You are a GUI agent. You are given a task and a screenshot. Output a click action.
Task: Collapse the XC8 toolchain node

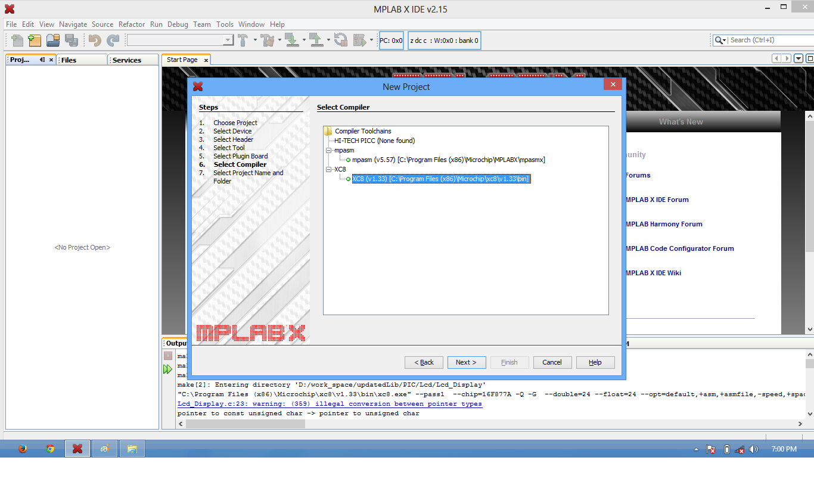(x=328, y=170)
